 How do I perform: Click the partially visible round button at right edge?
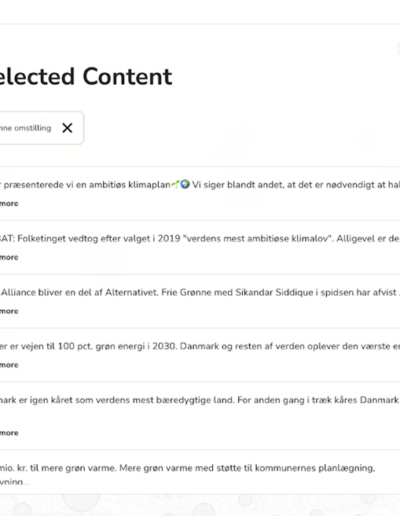pos(399,49)
